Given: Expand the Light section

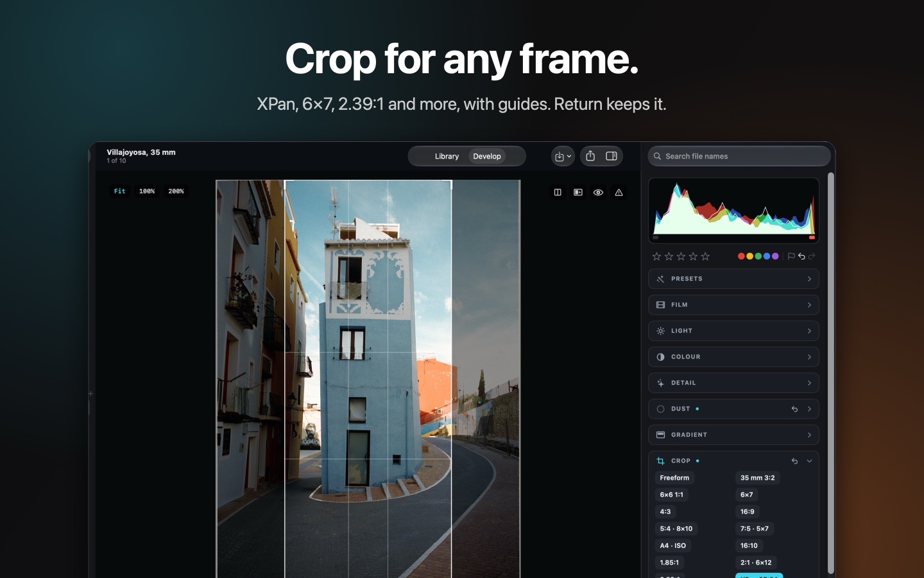Looking at the screenshot, I should [733, 331].
